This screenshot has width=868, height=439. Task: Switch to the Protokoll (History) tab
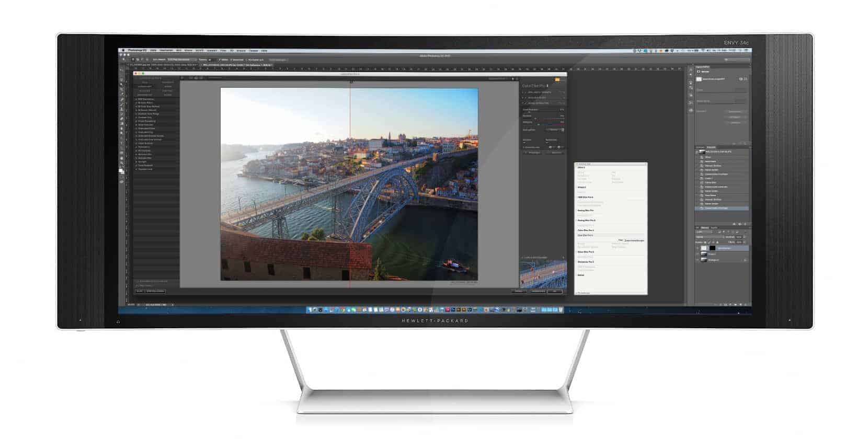(x=712, y=147)
